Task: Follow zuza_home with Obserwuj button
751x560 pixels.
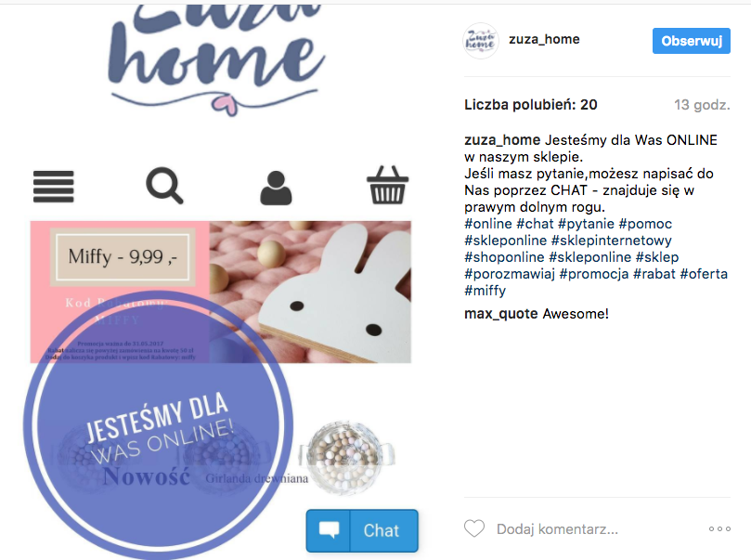Action: (692, 41)
